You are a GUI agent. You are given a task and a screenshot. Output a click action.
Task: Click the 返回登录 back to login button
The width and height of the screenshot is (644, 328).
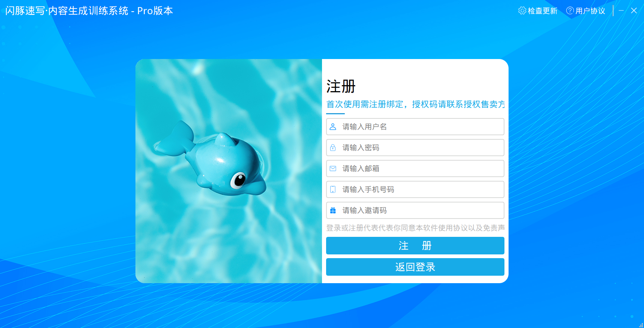[x=415, y=267]
